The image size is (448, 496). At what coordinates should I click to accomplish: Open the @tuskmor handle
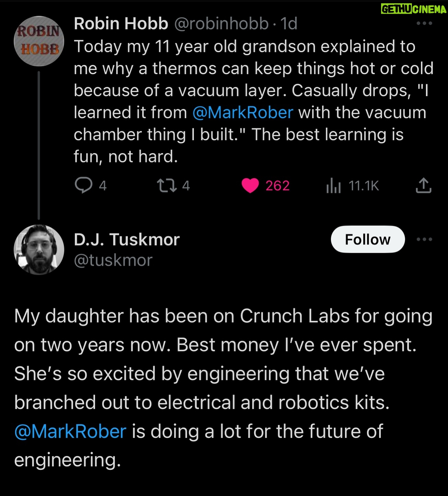point(113,260)
